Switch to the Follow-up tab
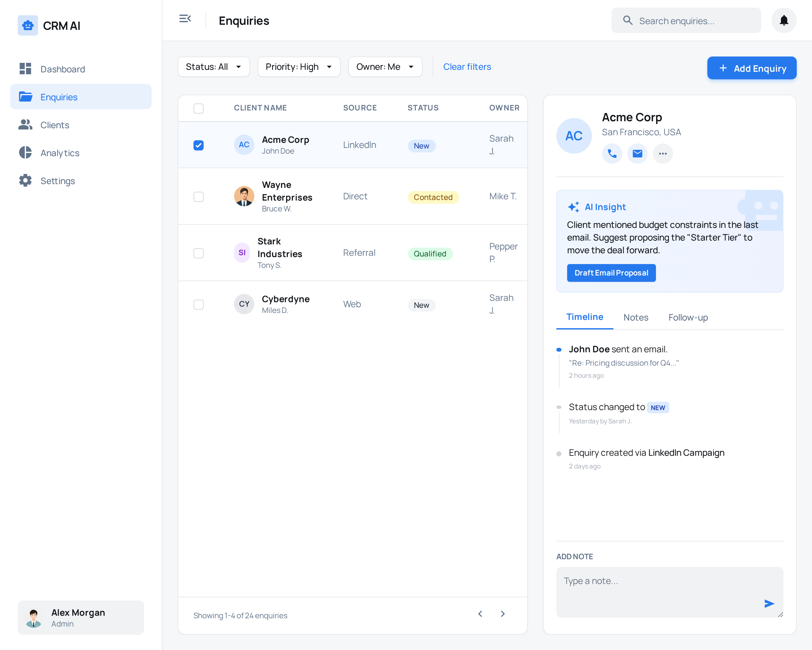This screenshot has height=650, width=812. pyautogui.click(x=688, y=318)
